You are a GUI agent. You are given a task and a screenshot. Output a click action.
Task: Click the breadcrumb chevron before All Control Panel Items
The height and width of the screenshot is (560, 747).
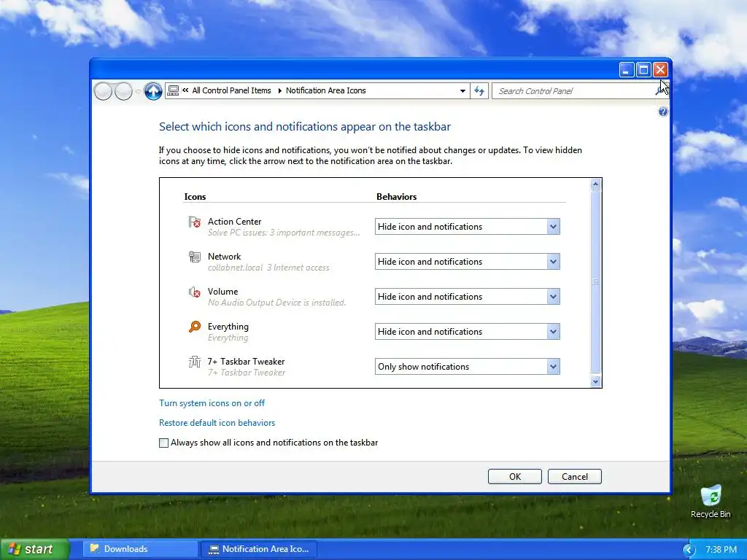185,90
